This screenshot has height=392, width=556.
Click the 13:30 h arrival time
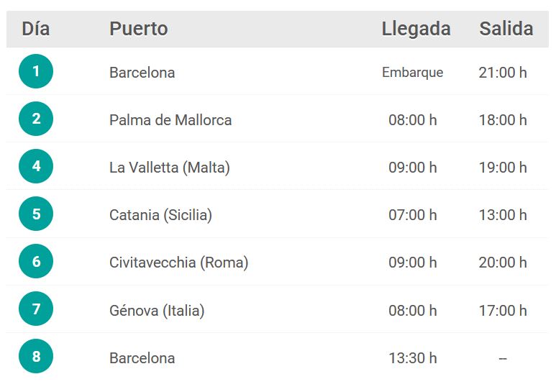[413, 358]
